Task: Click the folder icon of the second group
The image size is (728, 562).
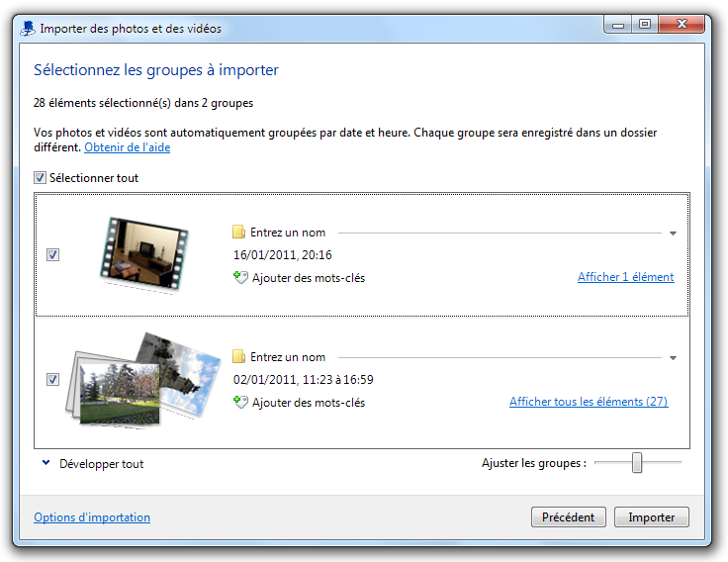Action: point(238,357)
